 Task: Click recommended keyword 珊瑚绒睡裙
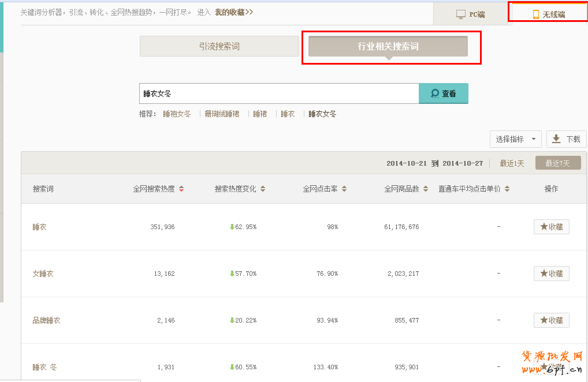pyautogui.click(x=222, y=114)
